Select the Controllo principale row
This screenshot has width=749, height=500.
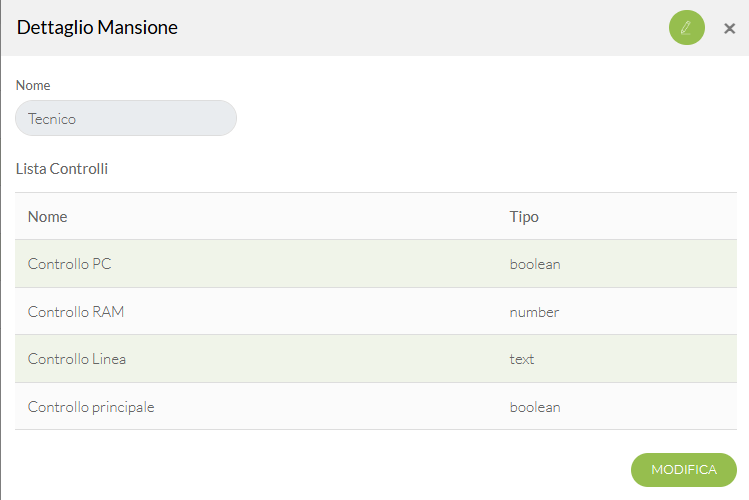(375, 406)
